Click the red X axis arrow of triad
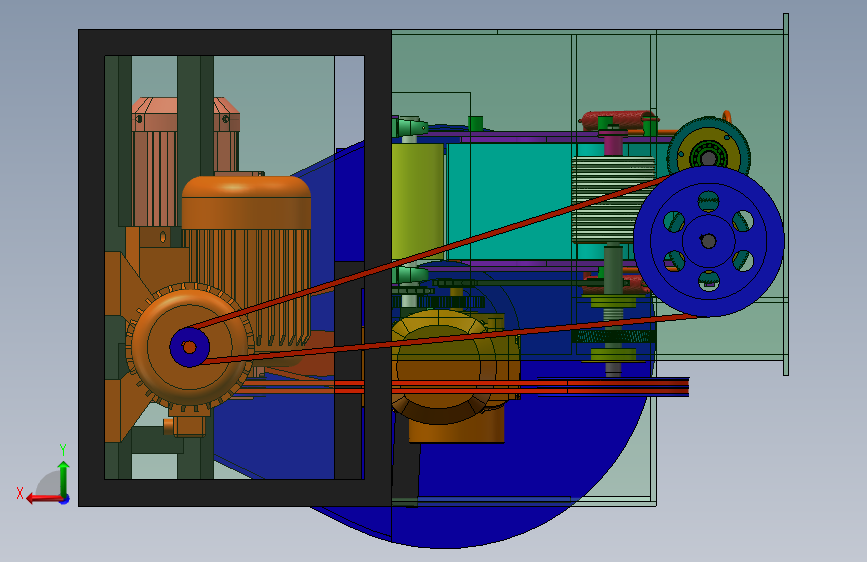This screenshot has width=867, height=562. pyautogui.click(x=43, y=499)
